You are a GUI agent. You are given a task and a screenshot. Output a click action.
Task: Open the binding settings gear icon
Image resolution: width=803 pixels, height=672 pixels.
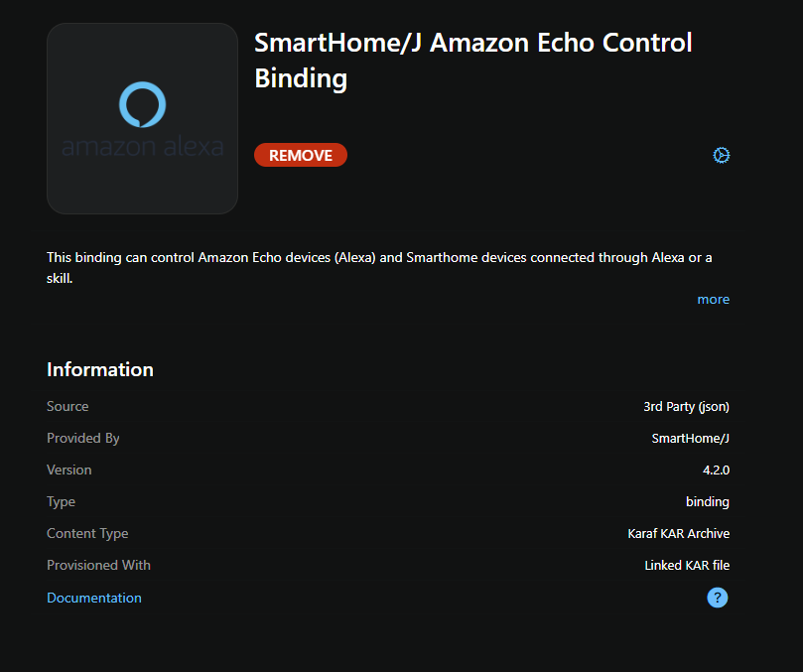tap(722, 155)
